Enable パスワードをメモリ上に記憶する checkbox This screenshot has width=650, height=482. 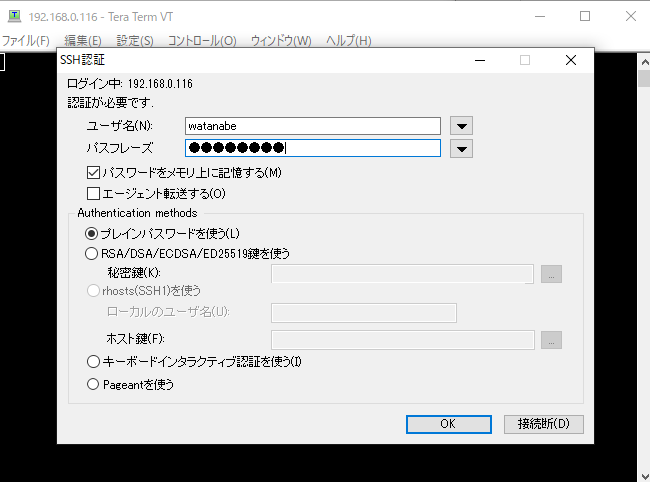[94, 173]
